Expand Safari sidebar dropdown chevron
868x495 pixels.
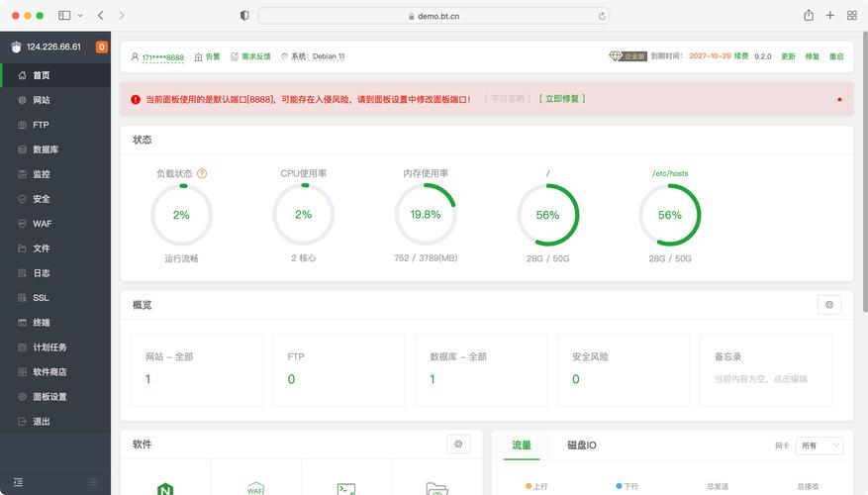79,16
